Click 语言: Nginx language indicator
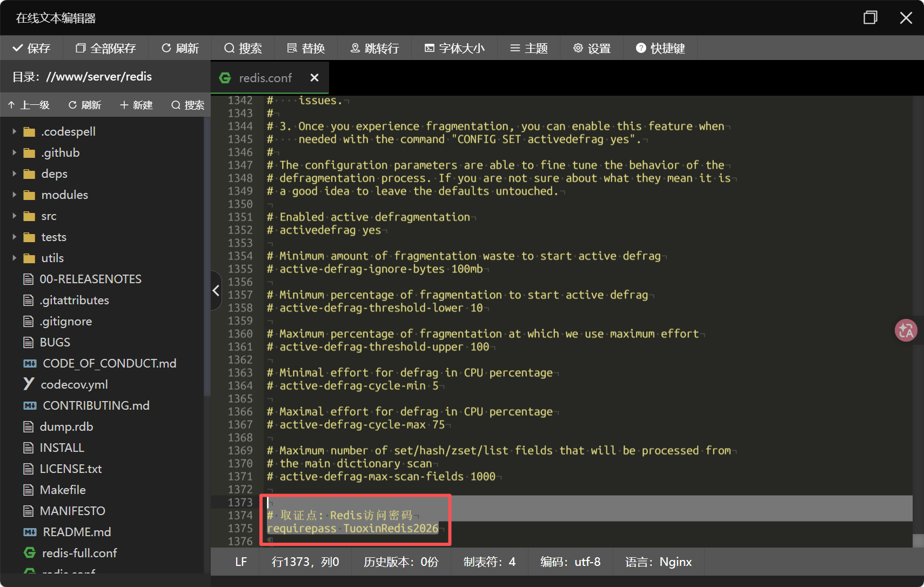Screen dimensions: 924x587 point(659,562)
